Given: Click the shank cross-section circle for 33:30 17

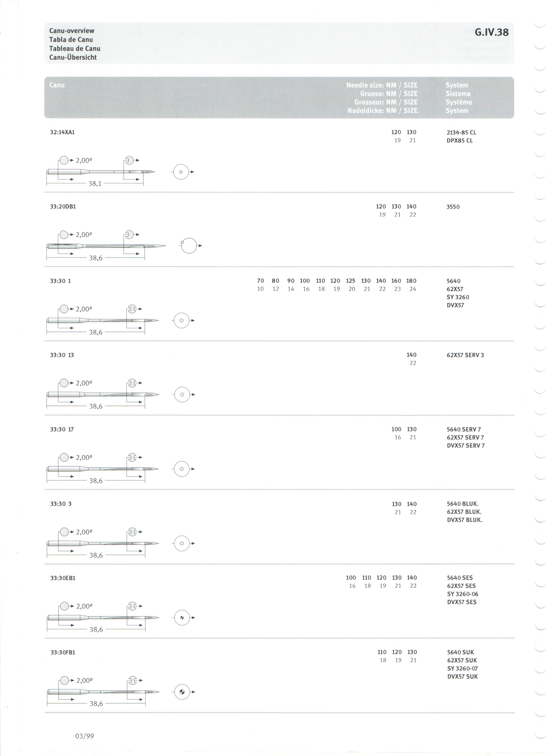Looking at the screenshot, I should click(x=64, y=457).
